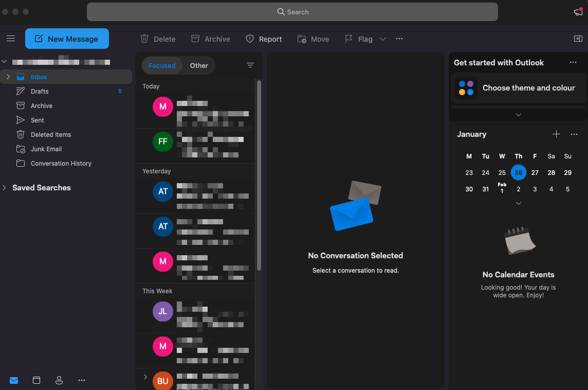The height and width of the screenshot is (390, 588).
Task: Expand the BU conversation thread chevron
Action: pyautogui.click(x=145, y=377)
